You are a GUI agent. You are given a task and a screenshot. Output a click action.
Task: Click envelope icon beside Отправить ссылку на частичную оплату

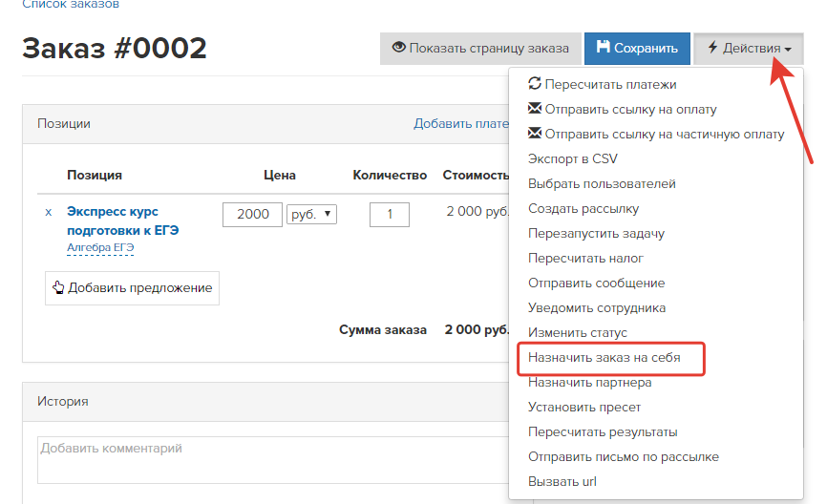[x=534, y=133]
